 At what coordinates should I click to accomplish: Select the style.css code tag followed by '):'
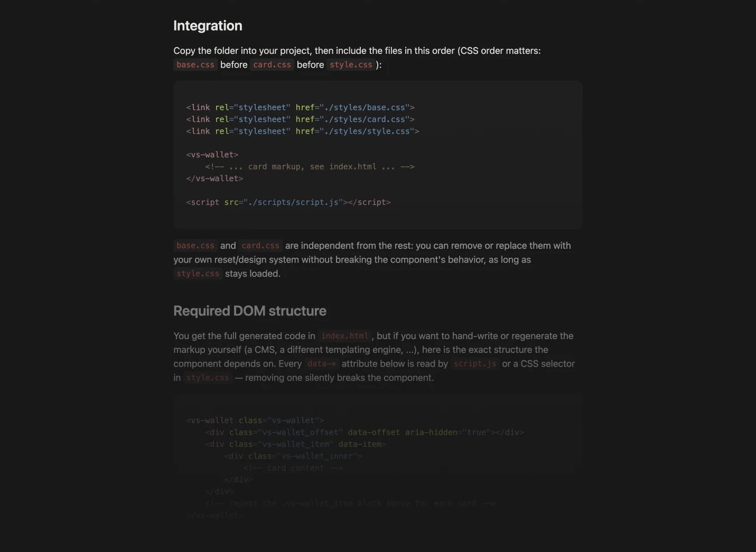click(x=351, y=65)
